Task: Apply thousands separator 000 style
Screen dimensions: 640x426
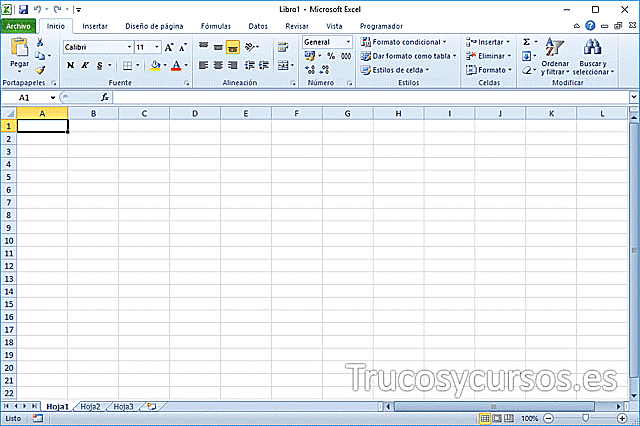Action: 346,56
